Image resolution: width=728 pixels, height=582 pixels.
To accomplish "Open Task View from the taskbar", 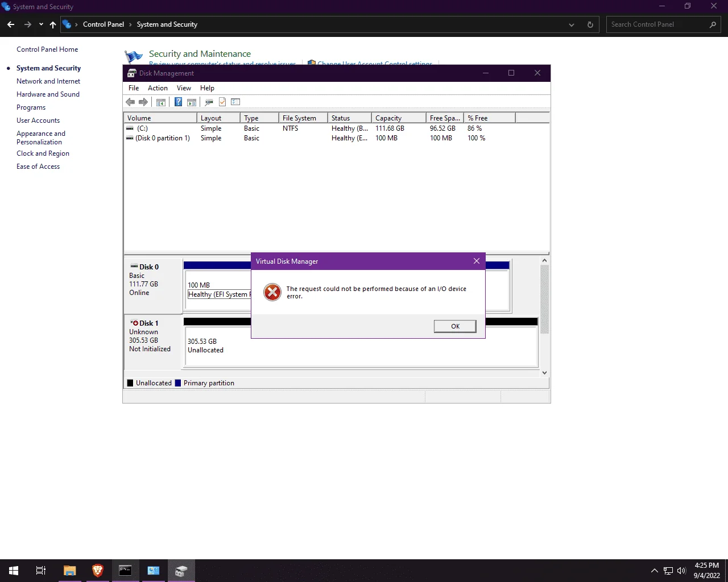I will pos(41,571).
